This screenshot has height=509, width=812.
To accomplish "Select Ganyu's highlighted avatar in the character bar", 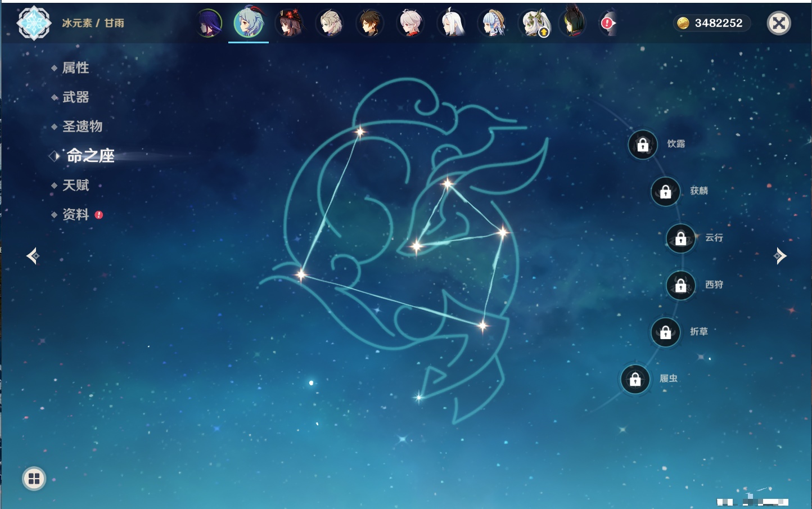I will point(249,22).
